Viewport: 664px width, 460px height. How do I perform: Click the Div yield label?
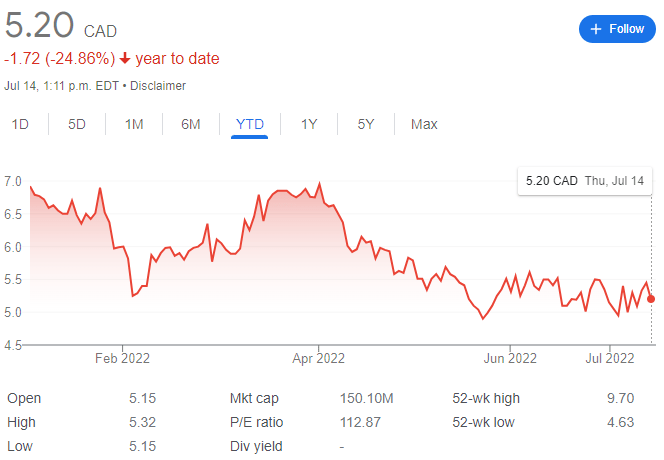[x=256, y=446]
